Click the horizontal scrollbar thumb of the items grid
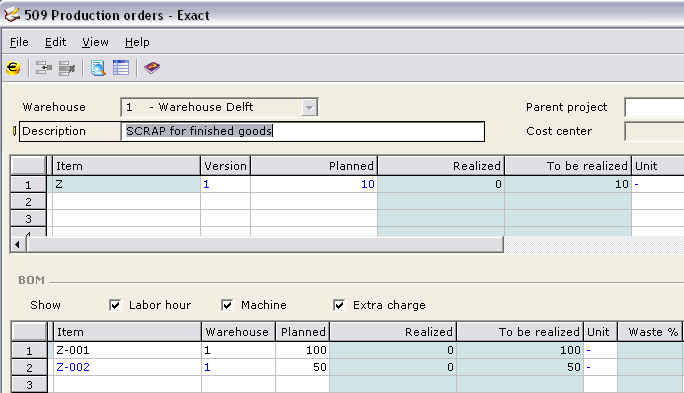This screenshot has width=684, height=393. (265, 245)
